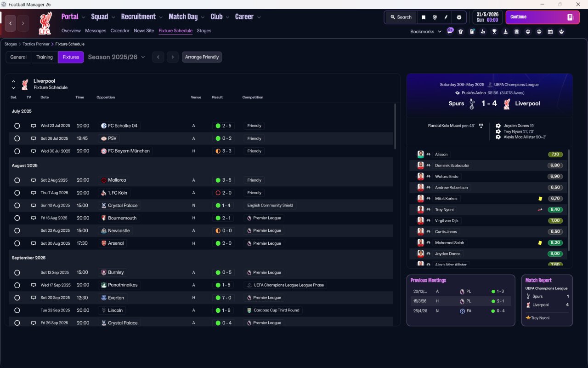This screenshot has width=588, height=368.
Task: Select the radio button for FC Schalke 04 fixture
Action: 17,126
